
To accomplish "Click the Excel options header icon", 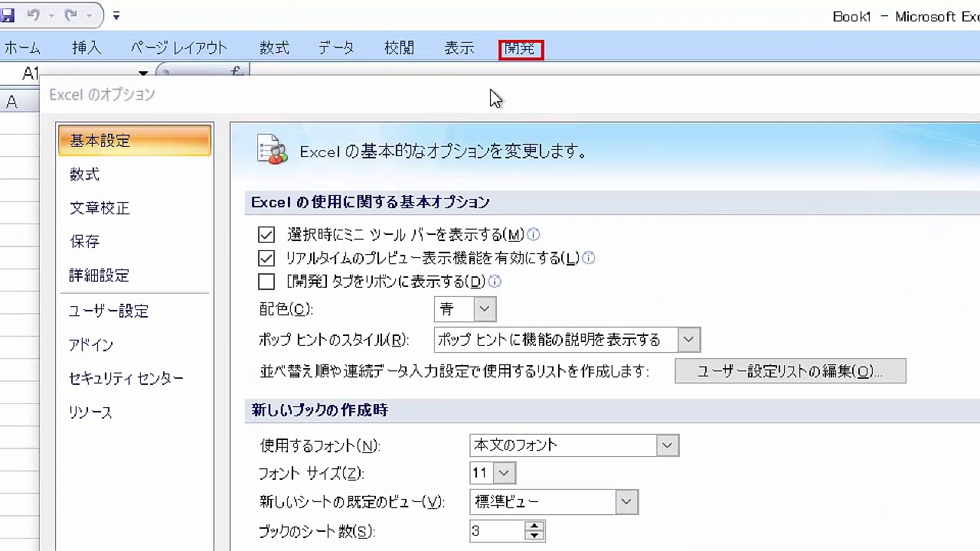I will tap(273, 150).
